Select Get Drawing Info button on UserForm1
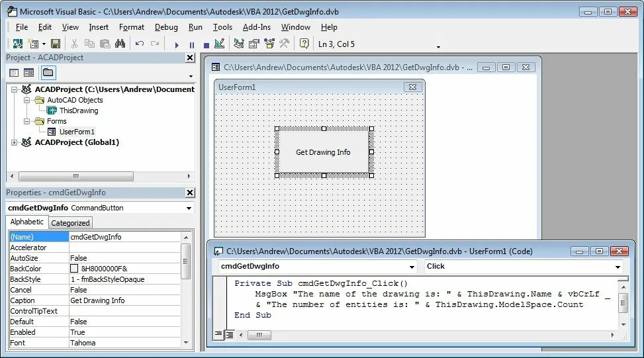This screenshot has height=358, width=644. [x=323, y=152]
